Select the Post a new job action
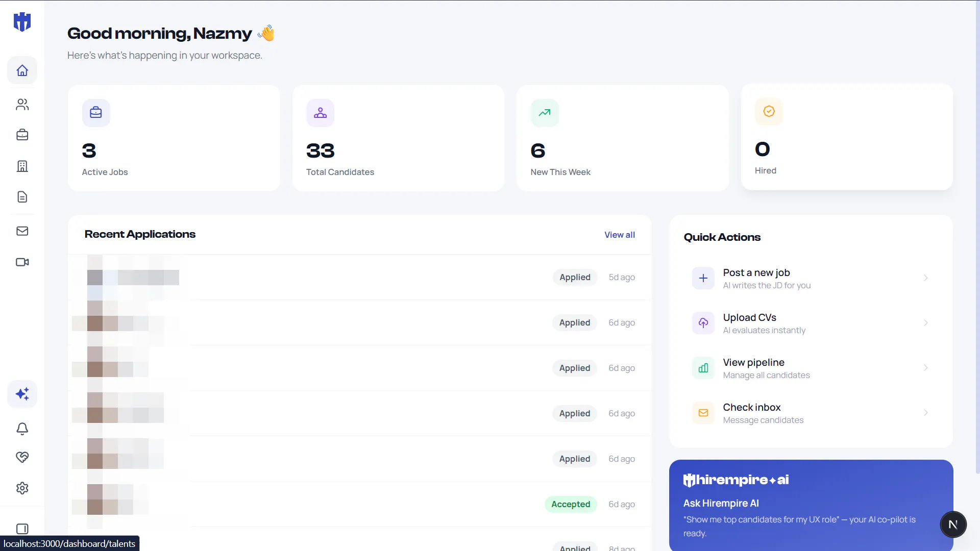The image size is (980, 551). [x=811, y=278]
